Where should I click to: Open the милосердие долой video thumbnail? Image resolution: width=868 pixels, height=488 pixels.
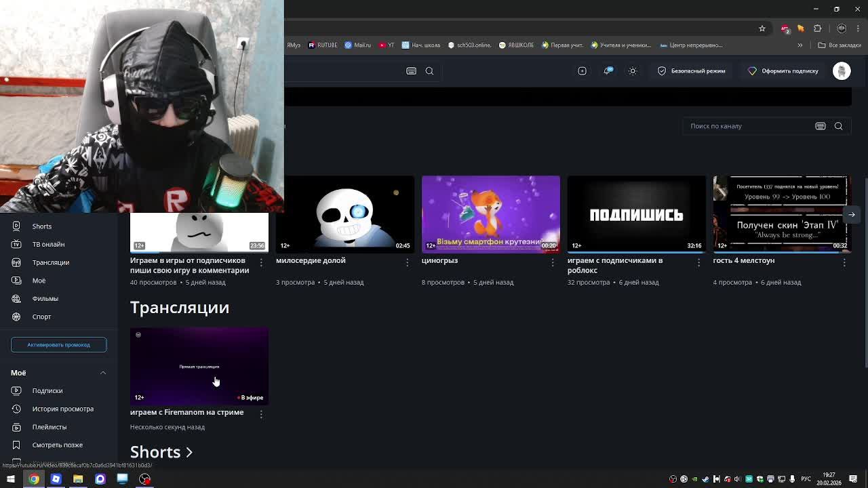(345, 214)
